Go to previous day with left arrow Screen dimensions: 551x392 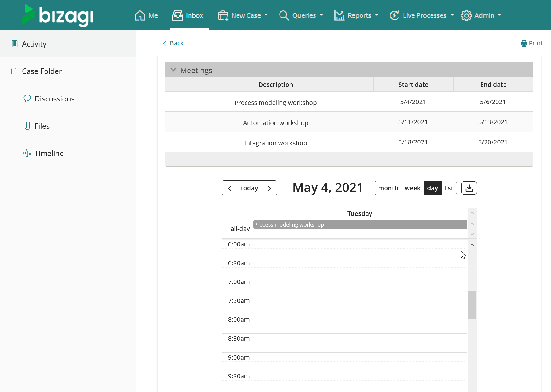[x=230, y=188]
